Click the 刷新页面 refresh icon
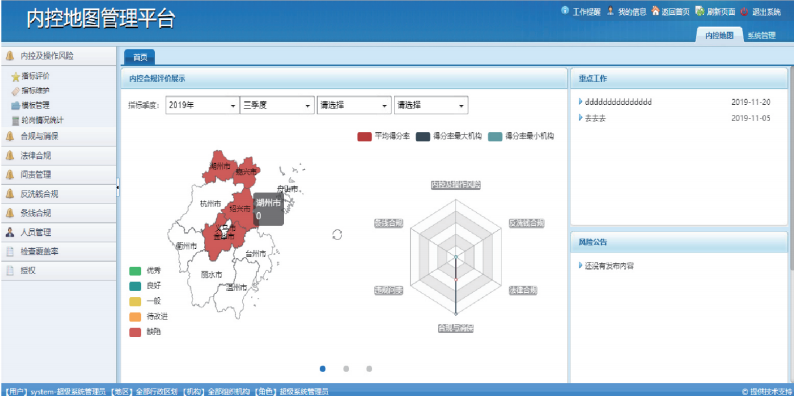 tap(699, 11)
